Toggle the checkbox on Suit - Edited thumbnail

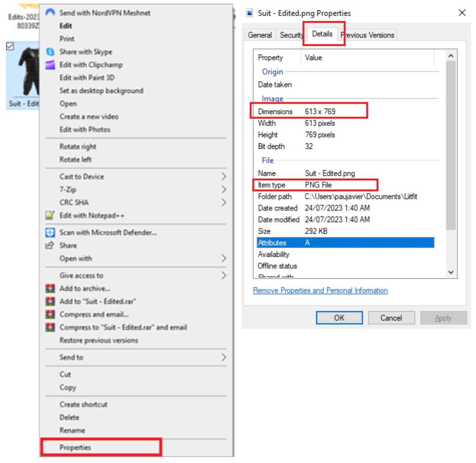coord(10,46)
